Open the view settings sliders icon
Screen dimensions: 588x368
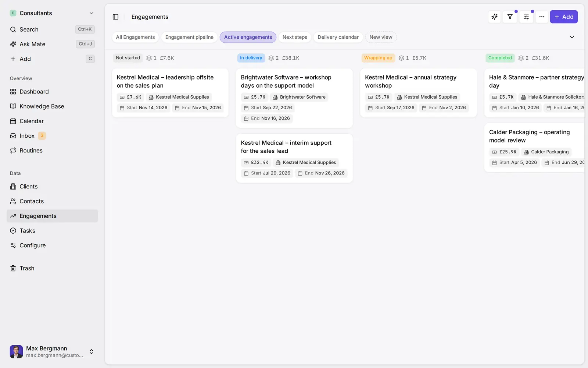[x=526, y=17]
